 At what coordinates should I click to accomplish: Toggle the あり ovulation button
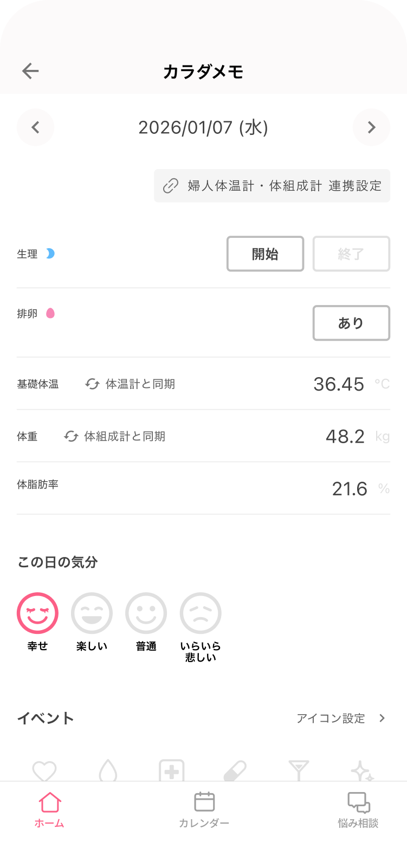point(351,323)
